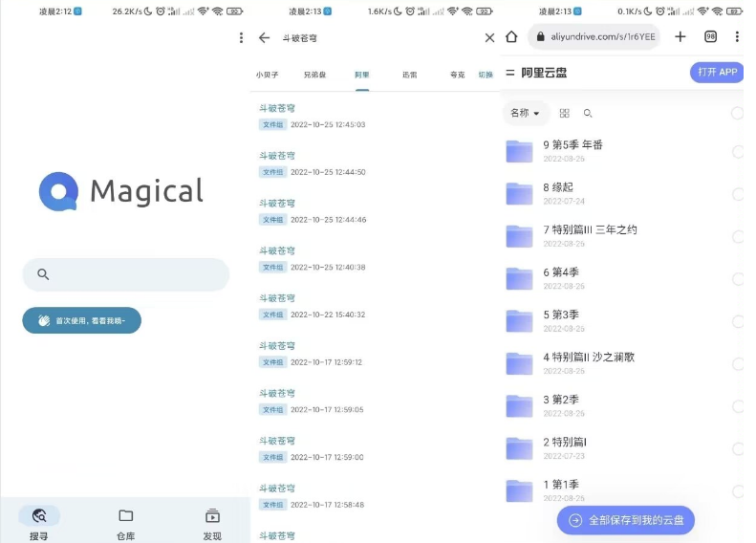756x543 pixels.
Task: Tap the browser home icon
Action: (511, 36)
